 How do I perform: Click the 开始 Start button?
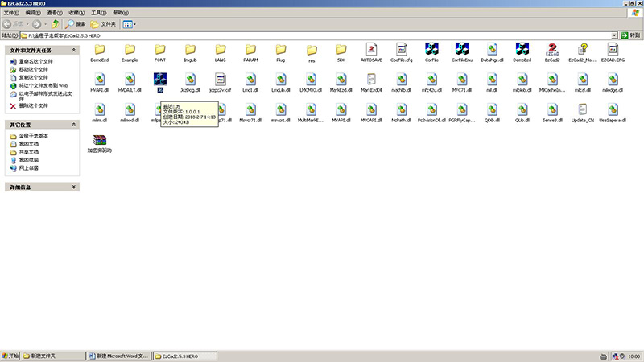click(x=10, y=355)
